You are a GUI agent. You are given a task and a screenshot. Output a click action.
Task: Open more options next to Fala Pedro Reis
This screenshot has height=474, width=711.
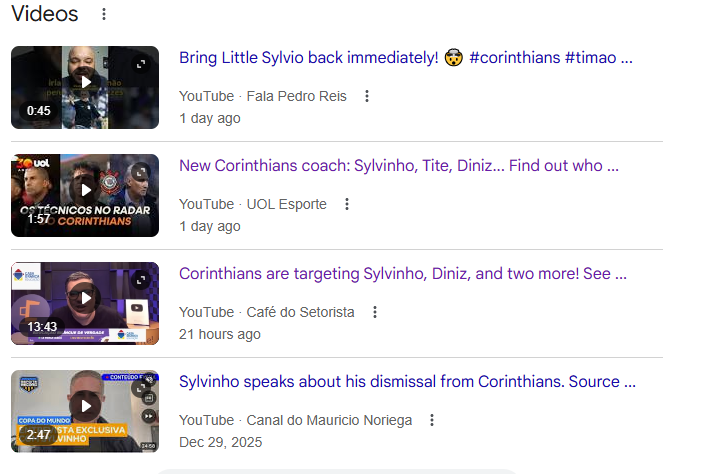367,96
